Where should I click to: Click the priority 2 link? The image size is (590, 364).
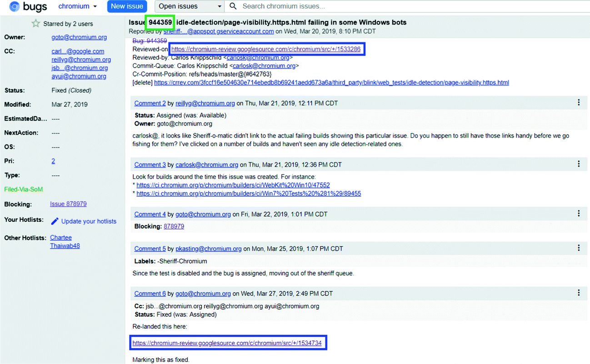(x=53, y=161)
